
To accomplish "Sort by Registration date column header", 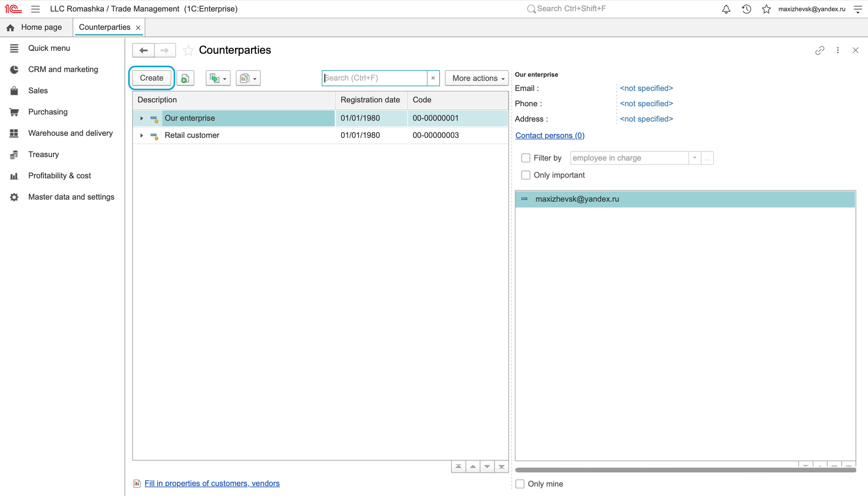I will 370,100.
